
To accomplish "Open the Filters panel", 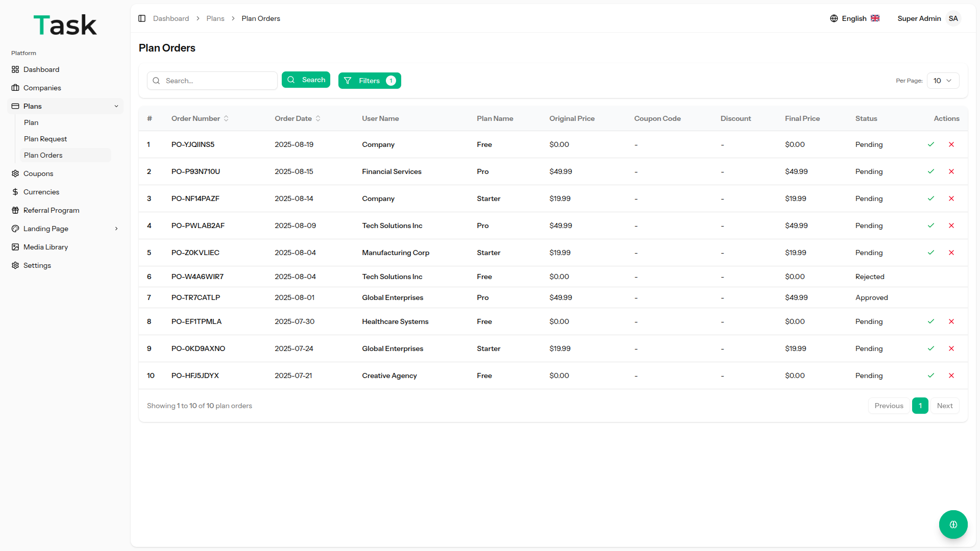I will [370, 81].
